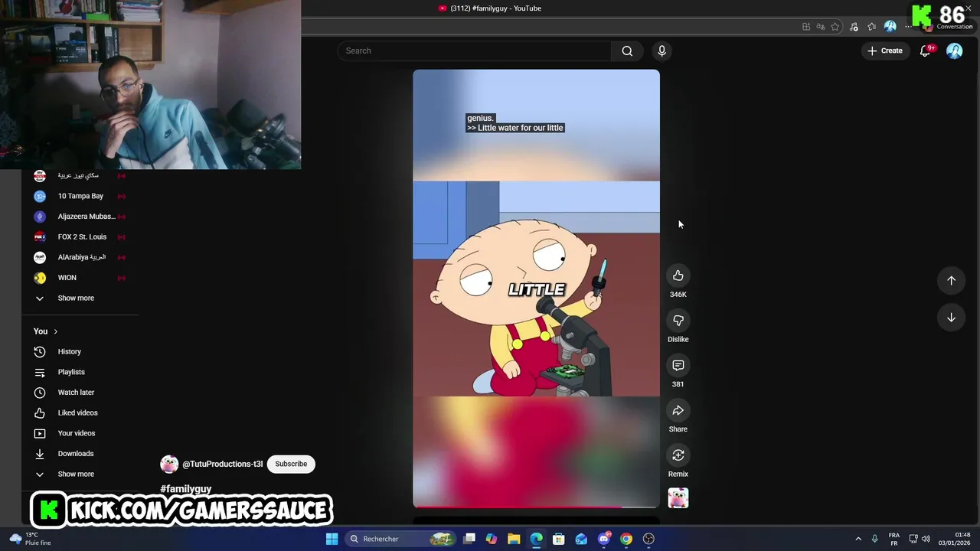This screenshot has width=980, height=551.
Task: Start voice search with the microphone
Action: [x=661, y=51]
